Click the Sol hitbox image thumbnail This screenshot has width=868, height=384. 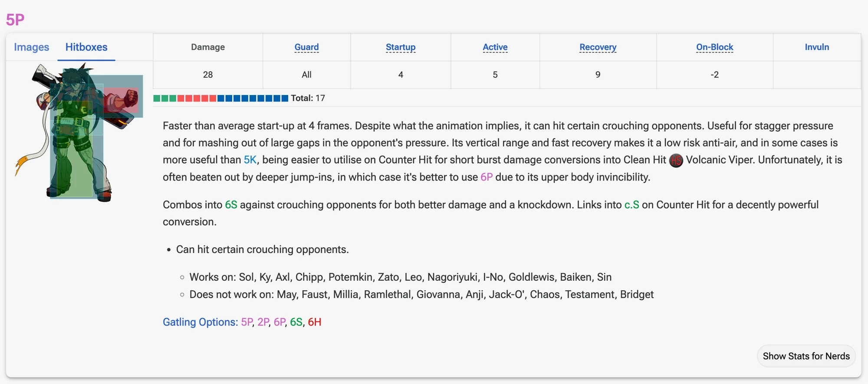79,132
